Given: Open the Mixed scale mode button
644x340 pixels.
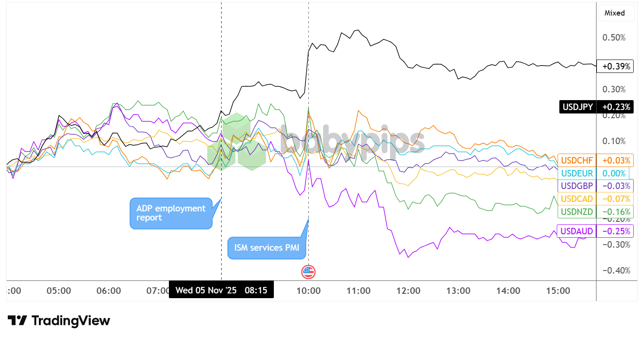Looking at the screenshot, I should pos(615,13).
